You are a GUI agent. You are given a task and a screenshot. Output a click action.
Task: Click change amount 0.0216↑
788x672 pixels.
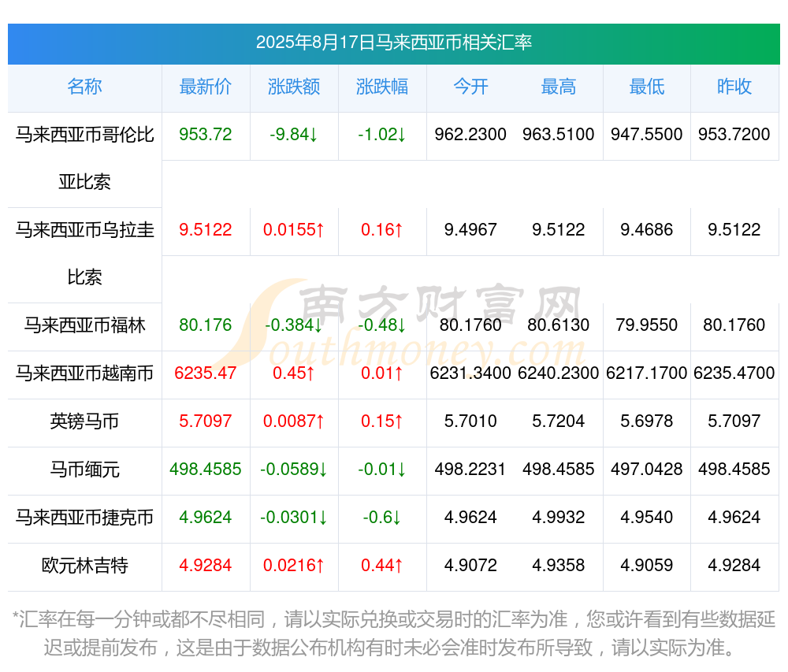(x=294, y=565)
